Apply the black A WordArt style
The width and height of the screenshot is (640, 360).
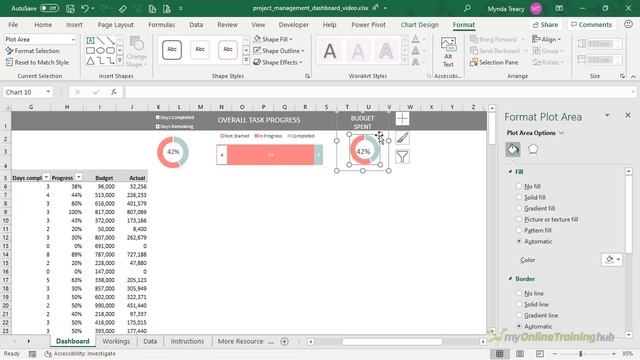point(330,51)
